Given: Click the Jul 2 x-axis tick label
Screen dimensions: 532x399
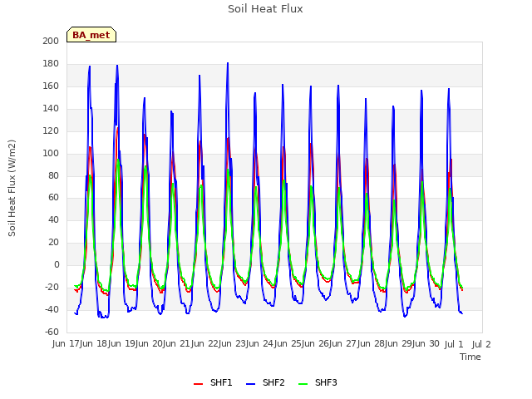Looking at the screenshot, I should point(481,344).
